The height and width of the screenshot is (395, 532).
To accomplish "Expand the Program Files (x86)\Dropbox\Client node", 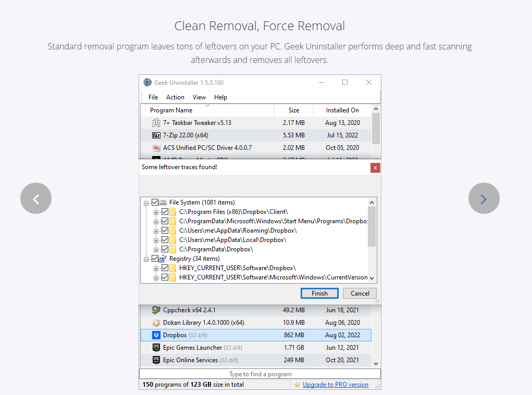I will point(156,213).
